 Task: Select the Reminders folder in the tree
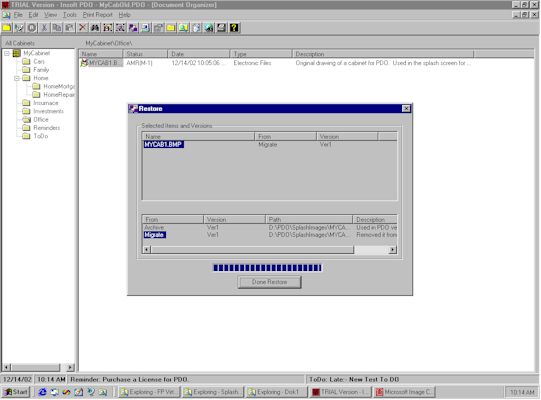coord(47,128)
